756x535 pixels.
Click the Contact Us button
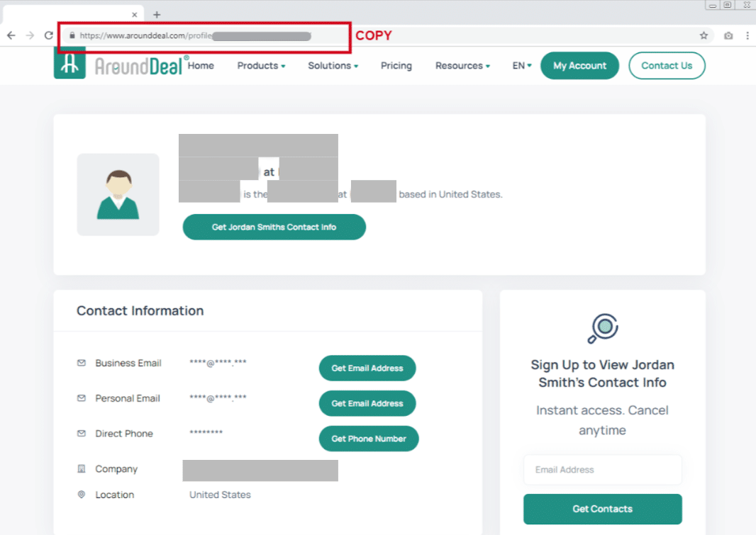click(x=667, y=65)
